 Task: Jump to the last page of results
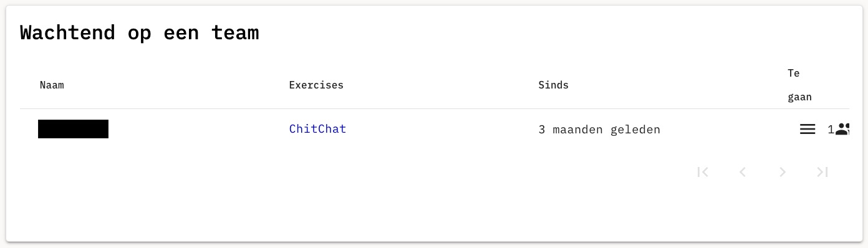coord(822,172)
